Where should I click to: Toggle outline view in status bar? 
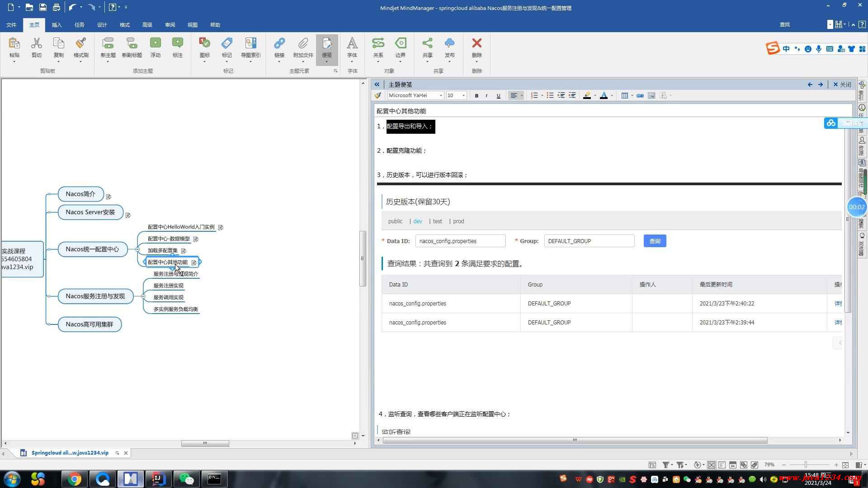pyautogui.click(x=722, y=465)
